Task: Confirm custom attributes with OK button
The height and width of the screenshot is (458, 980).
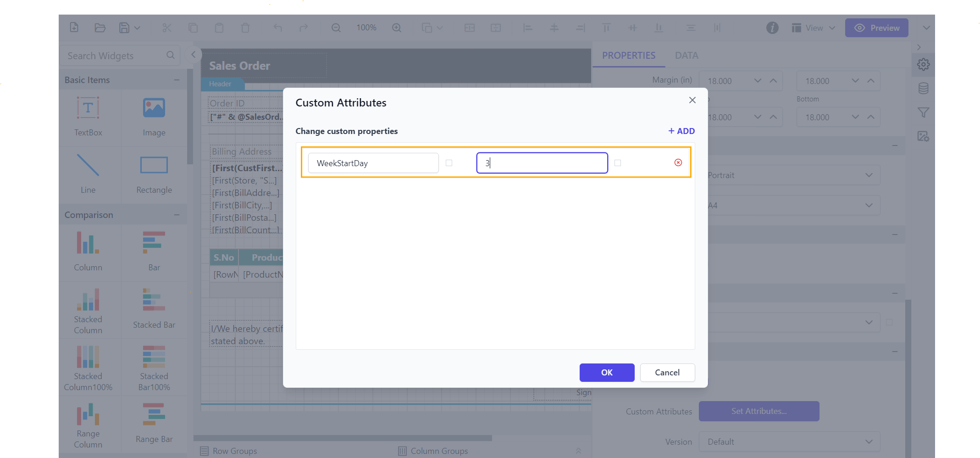Action: pos(607,373)
